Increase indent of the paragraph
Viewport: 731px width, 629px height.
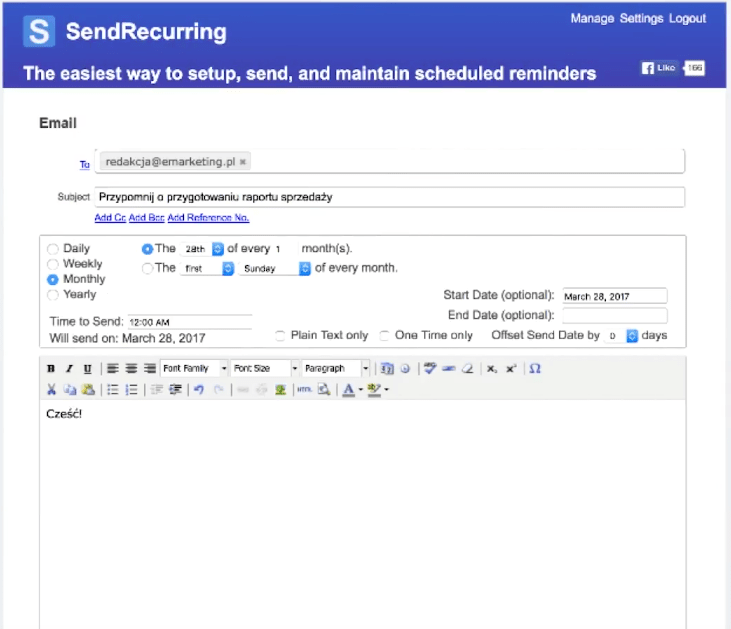pyautogui.click(x=175, y=389)
